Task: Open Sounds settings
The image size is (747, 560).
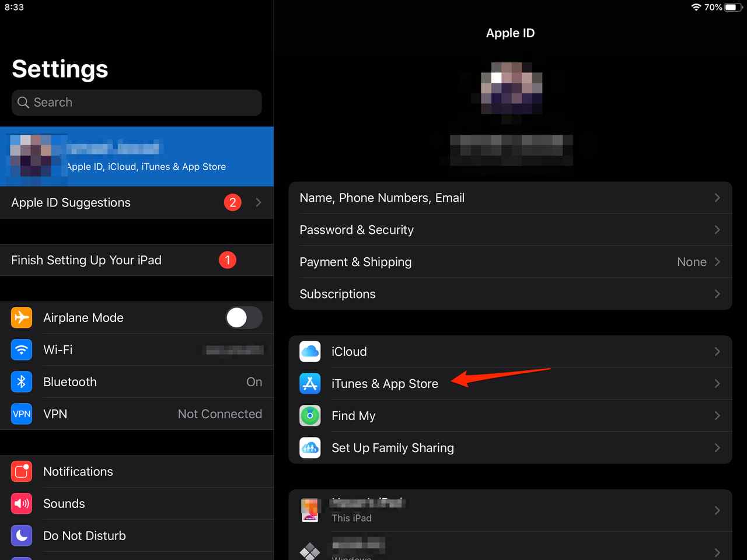Action: coord(137,503)
